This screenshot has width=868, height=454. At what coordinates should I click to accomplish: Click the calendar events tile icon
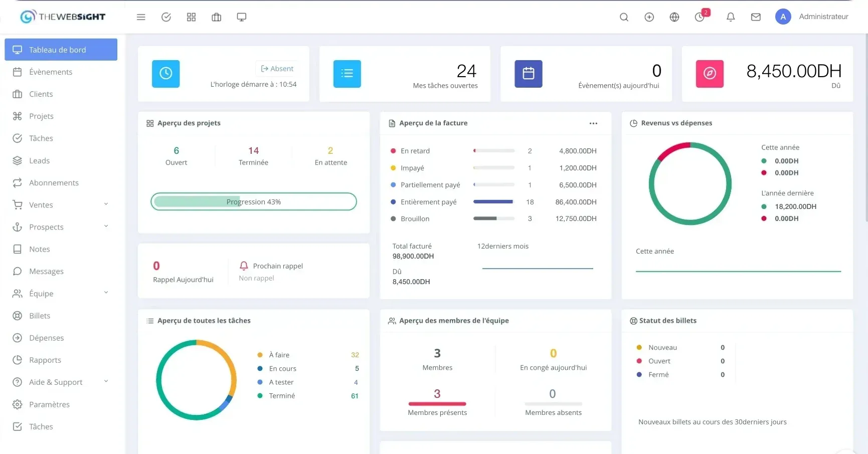point(529,74)
